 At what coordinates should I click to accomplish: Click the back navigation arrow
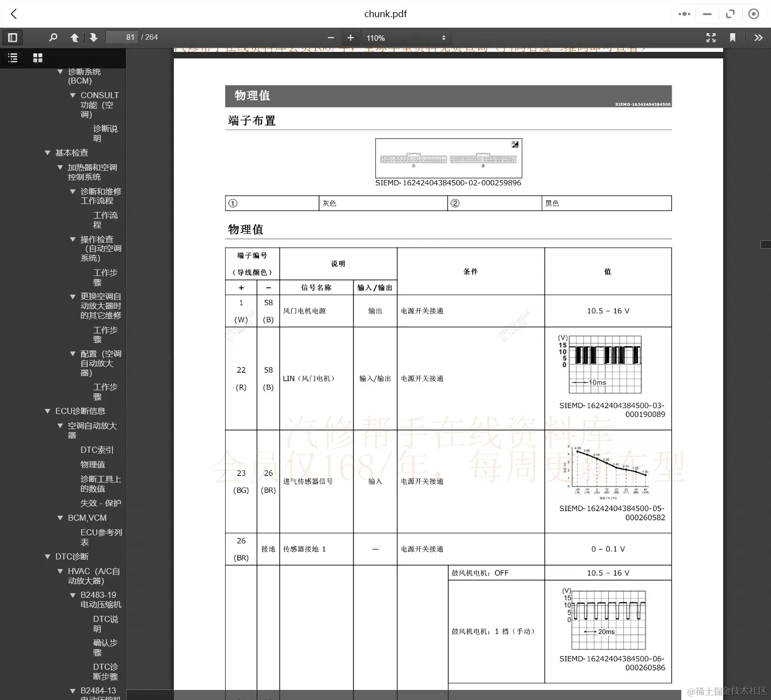(x=14, y=14)
